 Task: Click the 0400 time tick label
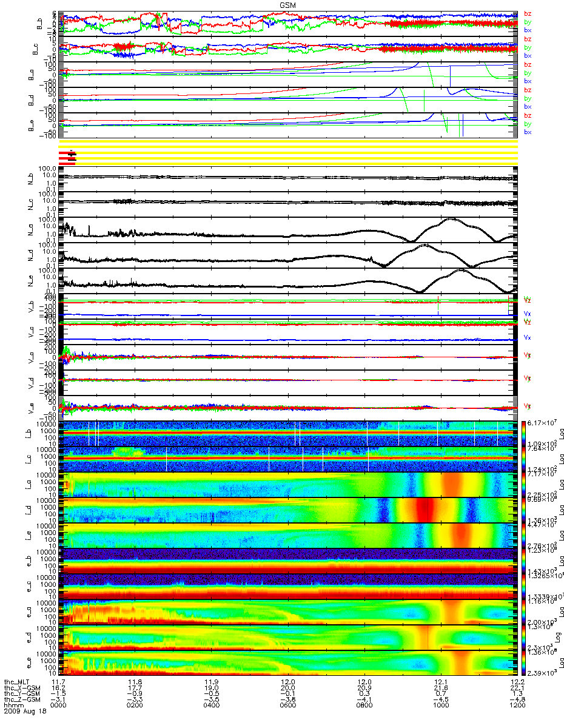point(210,705)
